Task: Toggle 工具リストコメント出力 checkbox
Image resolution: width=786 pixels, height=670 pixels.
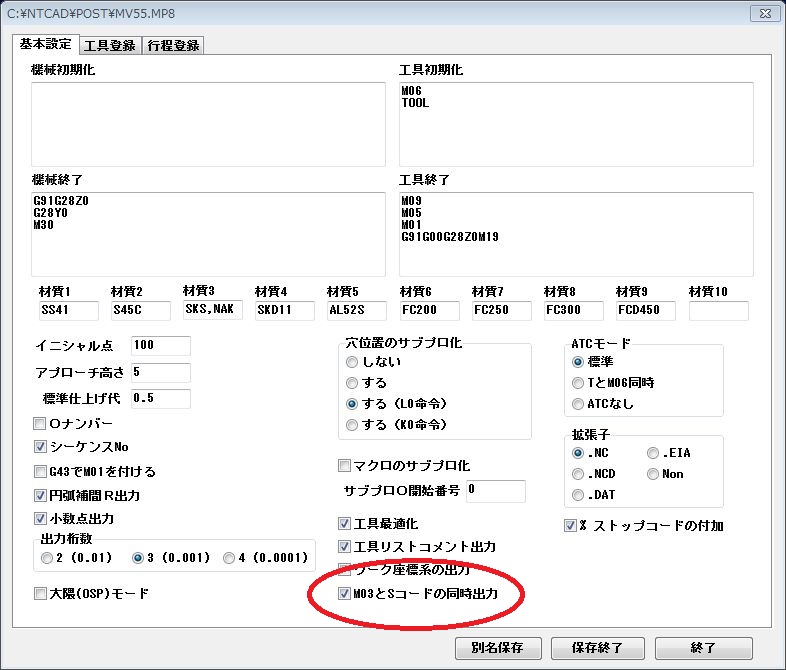Action: (344, 546)
